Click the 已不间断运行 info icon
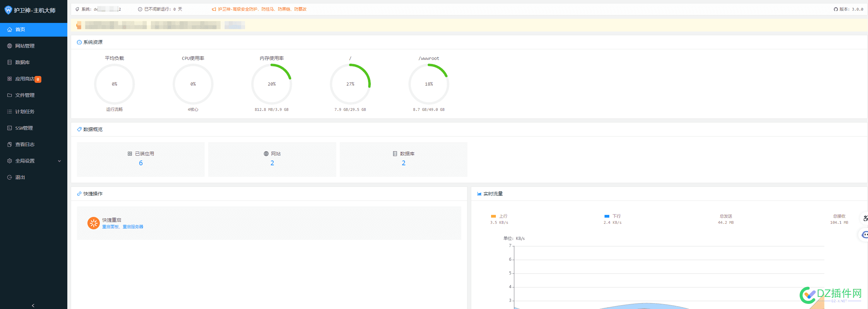Screen dimensions: 868x309 coord(140,9)
